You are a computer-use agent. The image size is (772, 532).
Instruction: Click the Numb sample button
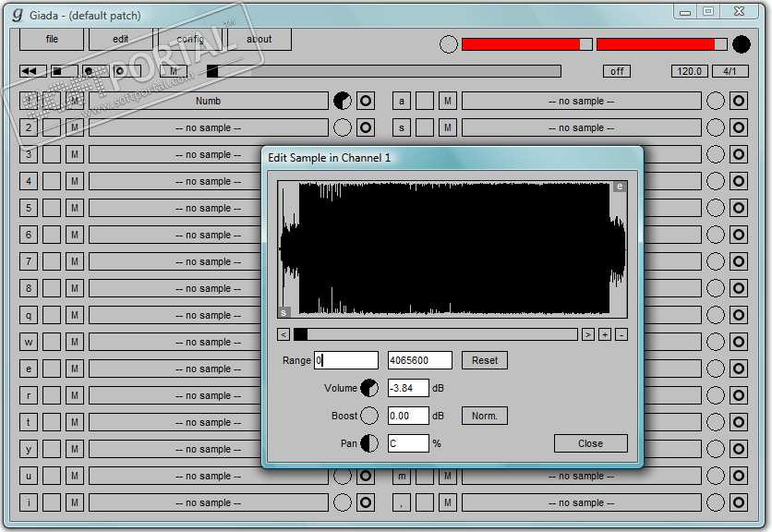tap(209, 101)
